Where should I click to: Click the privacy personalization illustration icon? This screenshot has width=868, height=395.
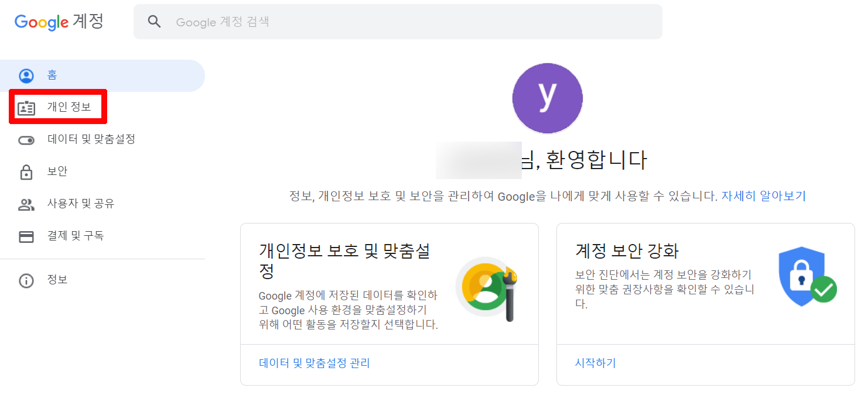pos(488,289)
